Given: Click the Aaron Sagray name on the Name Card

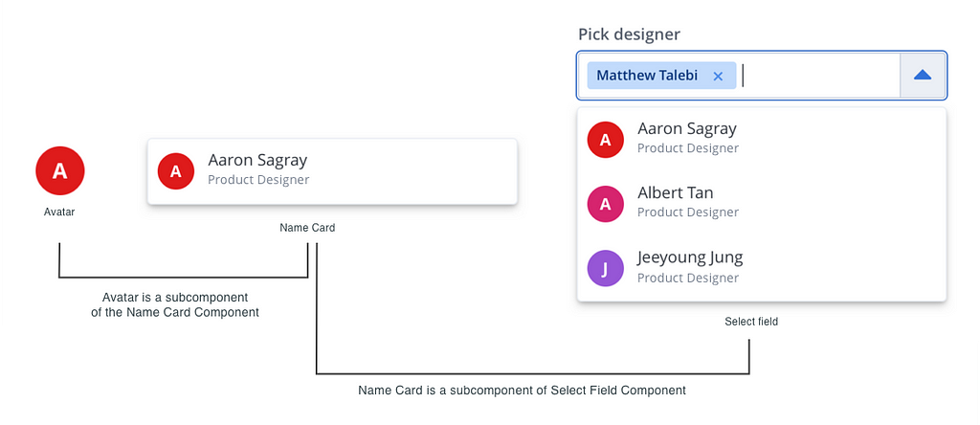Looking at the screenshot, I should pos(257,160).
